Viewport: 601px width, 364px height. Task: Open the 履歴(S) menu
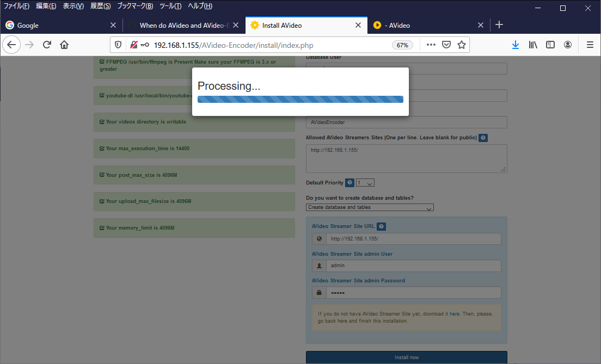[x=100, y=6]
